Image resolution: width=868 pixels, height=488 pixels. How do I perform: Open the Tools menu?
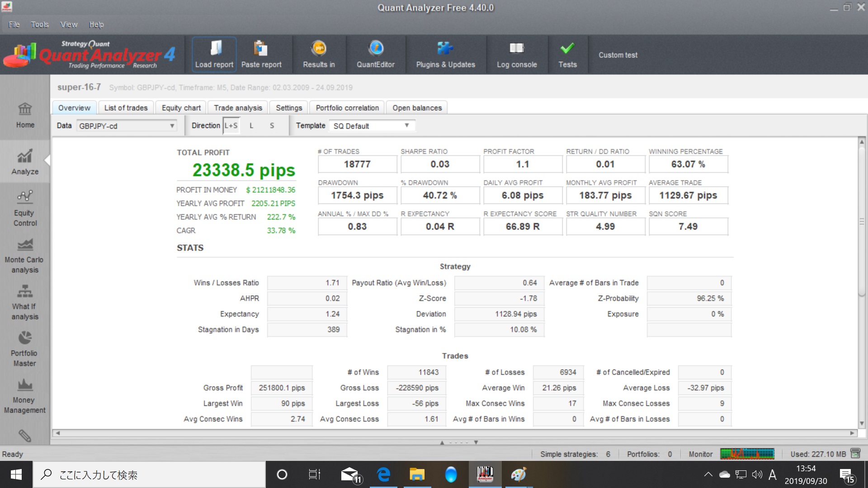pyautogui.click(x=39, y=24)
